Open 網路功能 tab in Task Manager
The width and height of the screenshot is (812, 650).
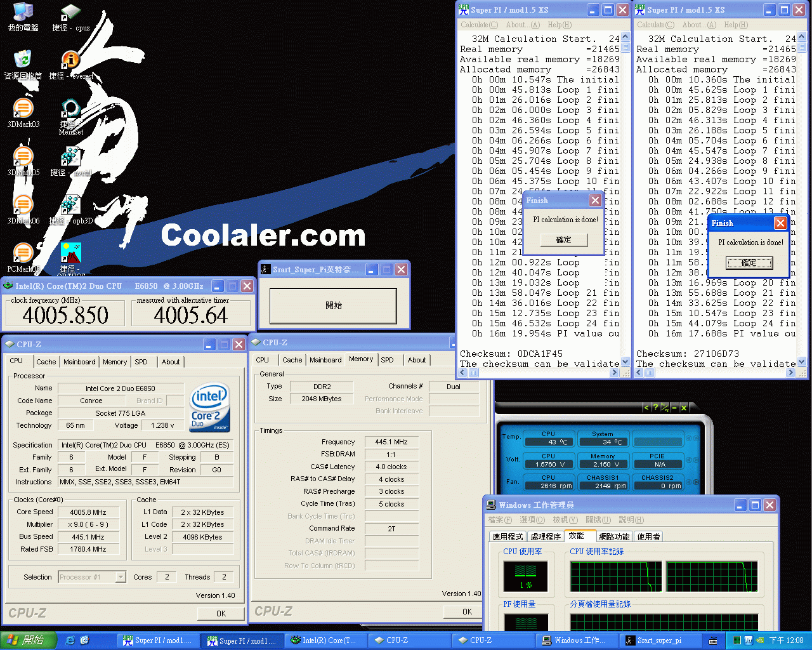pyautogui.click(x=615, y=536)
